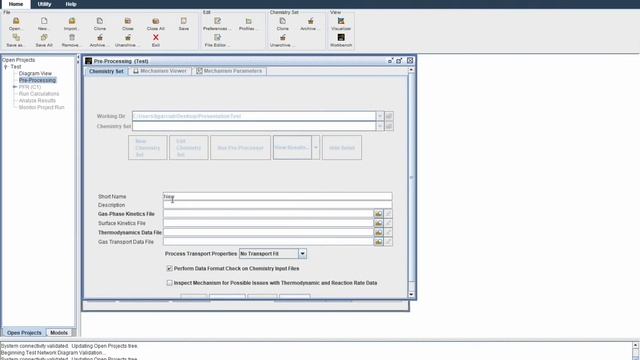Switch to the Mechanism Viewer tab
Screen dimensions: 640x360
(x=160, y=71)
